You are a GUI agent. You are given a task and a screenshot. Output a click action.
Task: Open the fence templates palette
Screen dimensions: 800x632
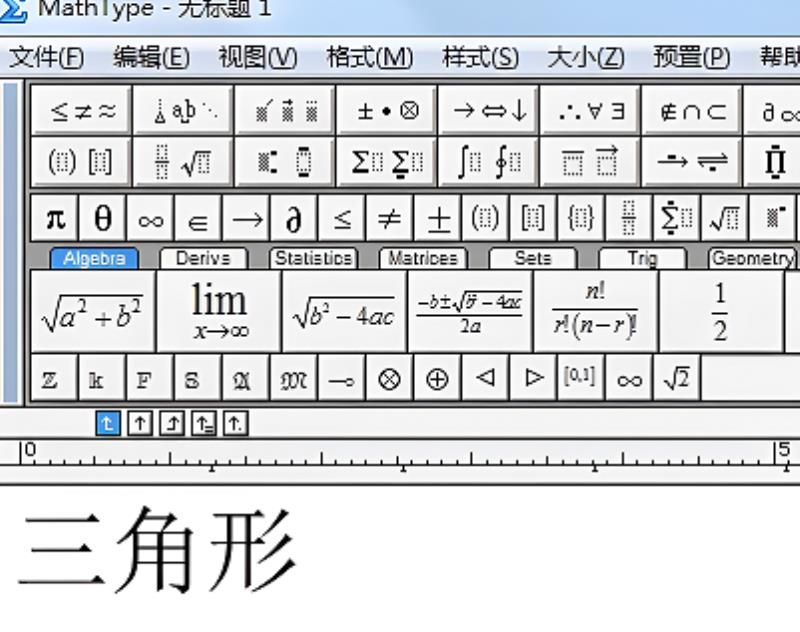pyautogui.click(x=82, y=162)
